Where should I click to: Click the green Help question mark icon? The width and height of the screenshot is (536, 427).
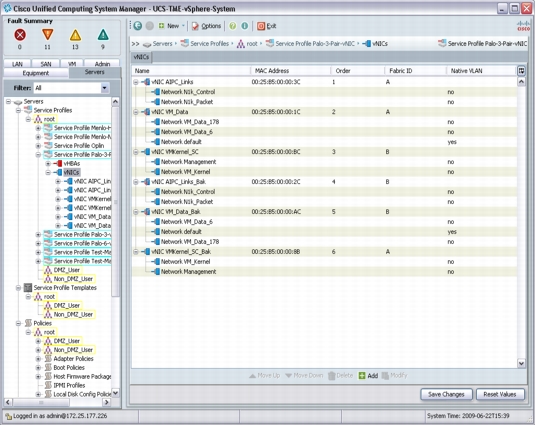click(232, 26)
